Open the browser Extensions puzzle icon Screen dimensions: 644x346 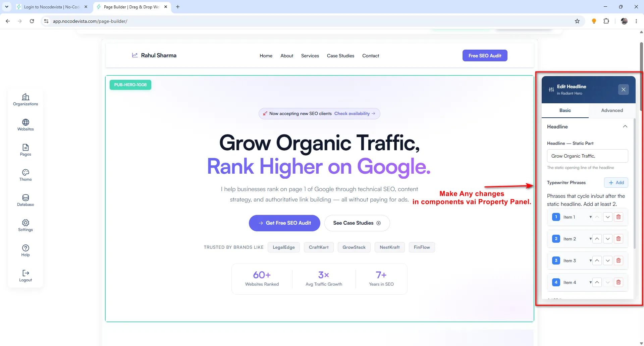pos(606,21)
